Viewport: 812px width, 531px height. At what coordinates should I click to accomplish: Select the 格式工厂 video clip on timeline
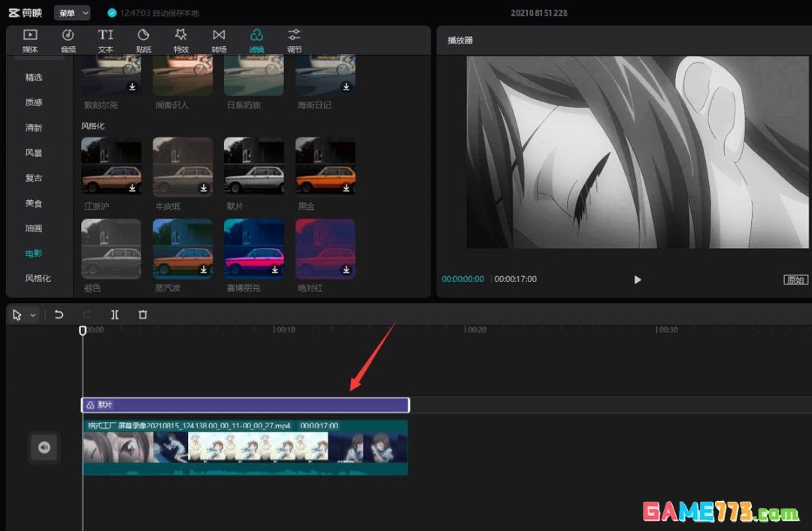pyautogui.click(x=245, y=448)
